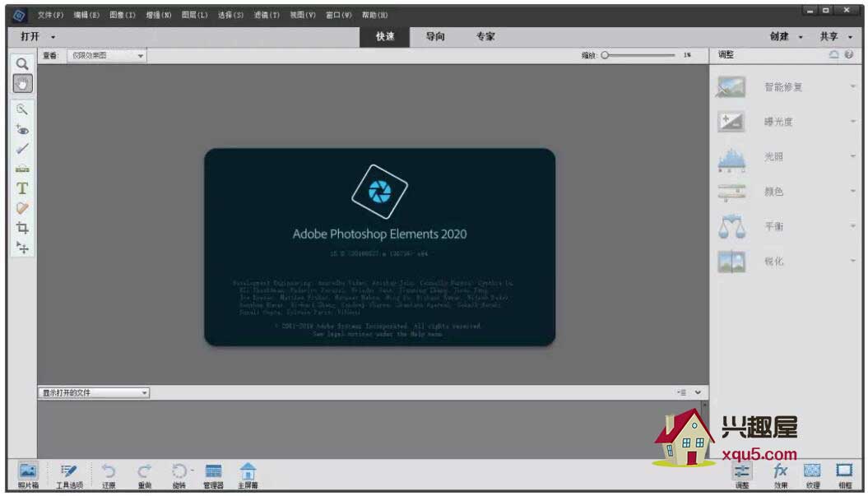868x496 pixels.
Task: Open the 打开 recent files arrow
Action: [x=53, y=37]
